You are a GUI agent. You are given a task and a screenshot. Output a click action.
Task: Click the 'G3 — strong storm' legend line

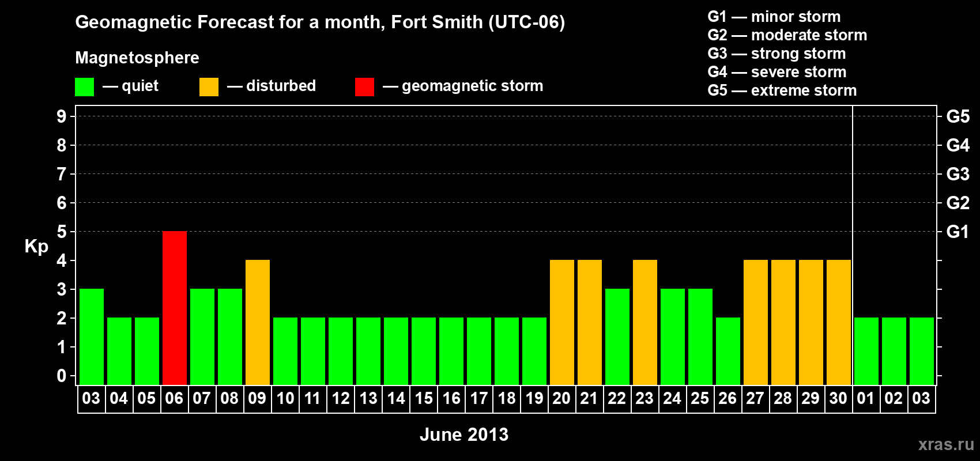pos(777,54)
